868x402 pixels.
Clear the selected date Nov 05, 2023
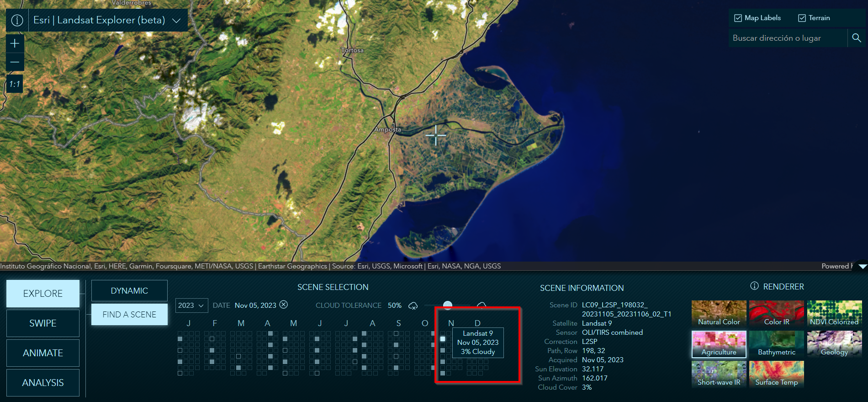(284, 305)
